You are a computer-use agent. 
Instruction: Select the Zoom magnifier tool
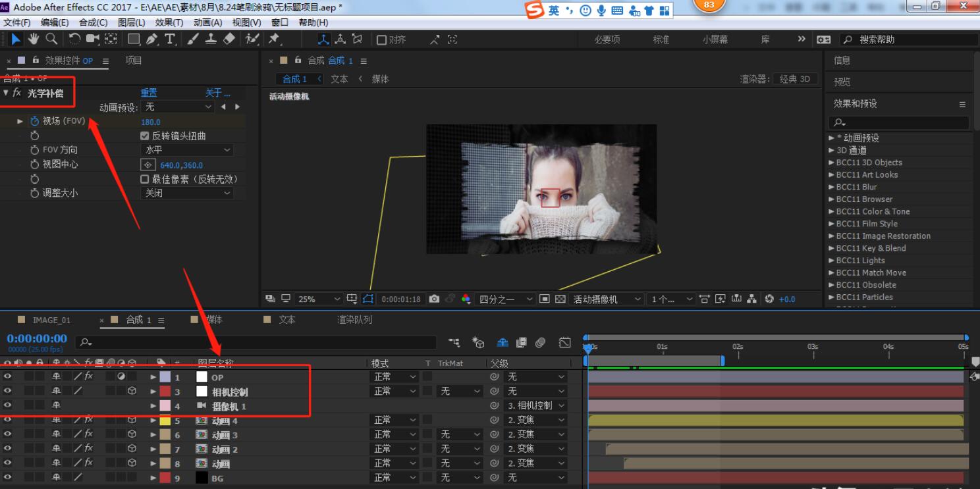50,39
